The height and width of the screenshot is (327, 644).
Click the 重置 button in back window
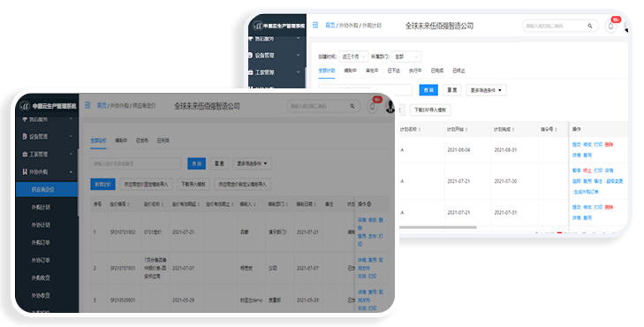[x=452, y=90]
